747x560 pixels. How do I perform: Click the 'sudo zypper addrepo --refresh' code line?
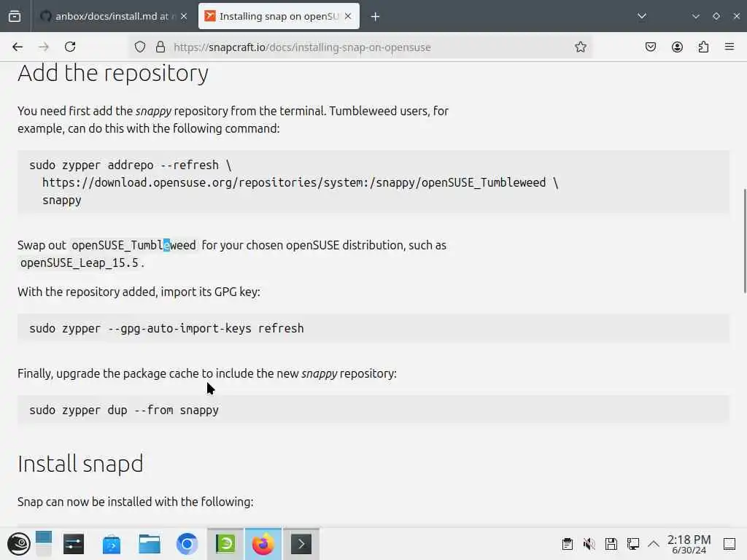coord(130,166)
